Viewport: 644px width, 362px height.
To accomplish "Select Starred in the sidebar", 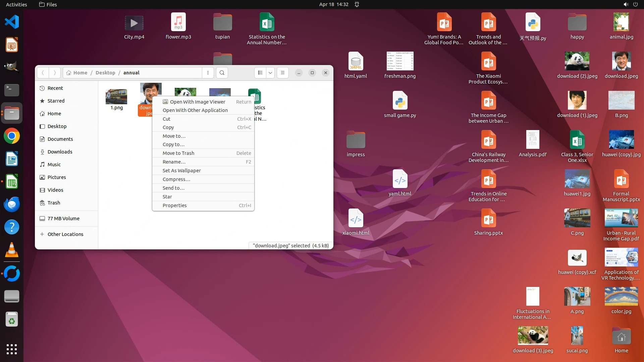I will [56, 101].
